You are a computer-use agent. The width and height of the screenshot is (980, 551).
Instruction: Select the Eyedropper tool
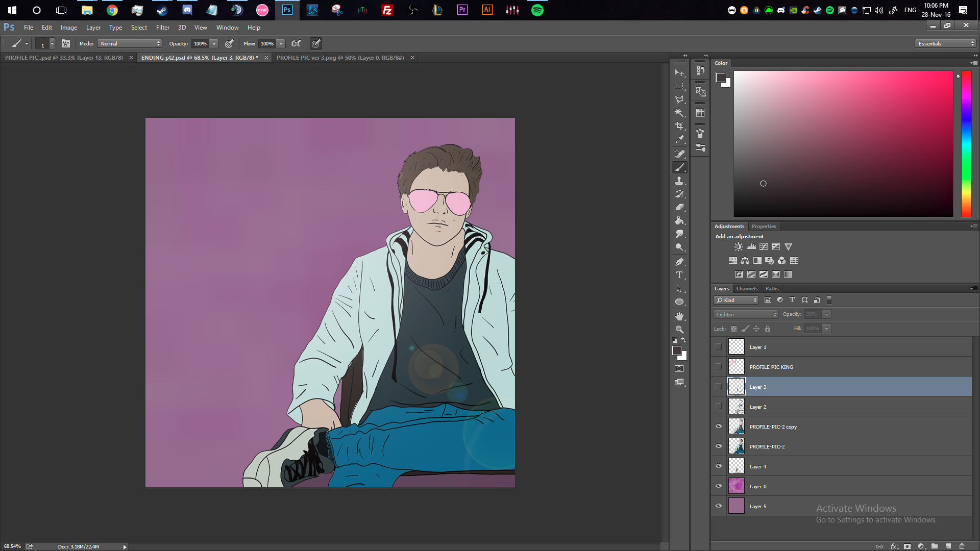[x=679, y=139]
